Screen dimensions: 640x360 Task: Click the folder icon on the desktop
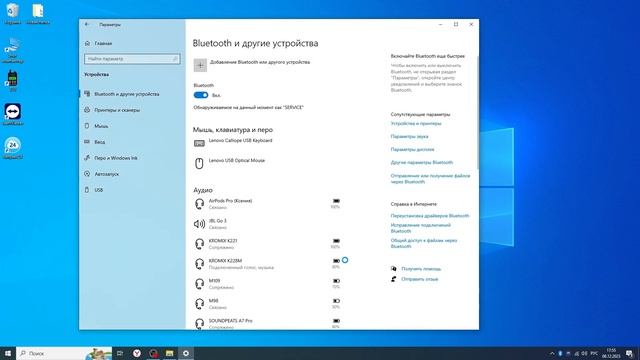point(38,14)
